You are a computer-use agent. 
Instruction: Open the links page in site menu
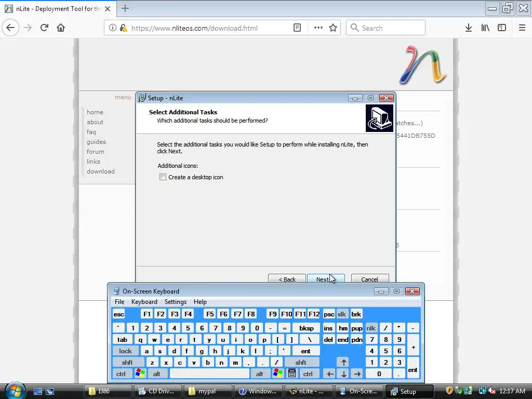[x=94, y=161]
